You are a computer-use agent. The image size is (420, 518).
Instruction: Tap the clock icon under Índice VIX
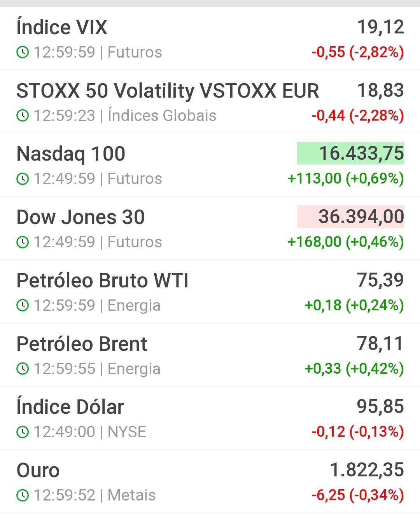coord(23,52)
